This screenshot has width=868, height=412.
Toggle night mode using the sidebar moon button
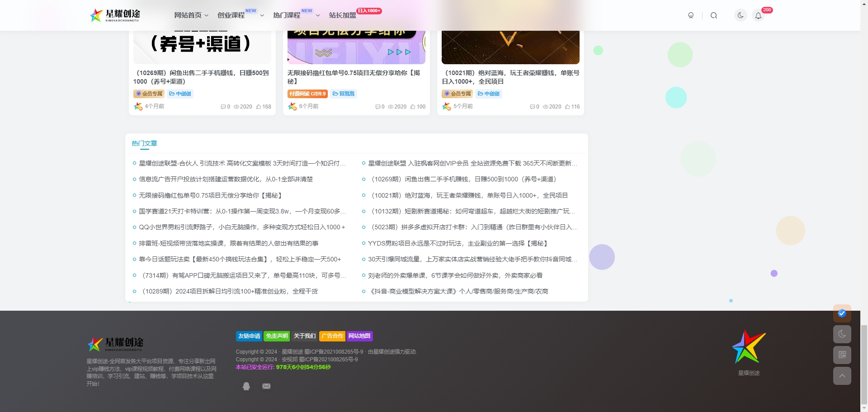842,334
